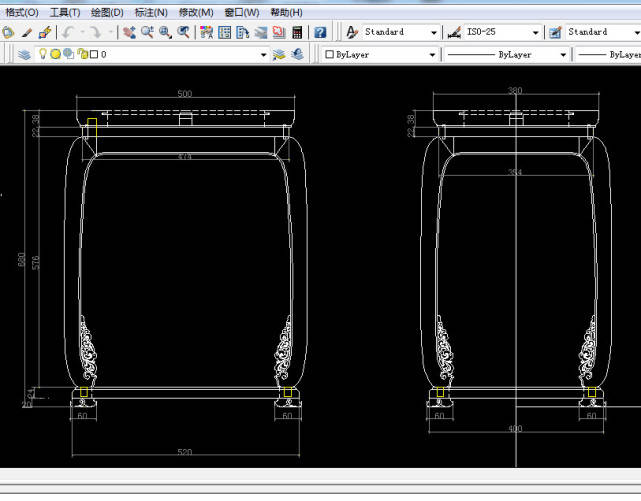Open the calculator tool icon

[x=297, y=32]
